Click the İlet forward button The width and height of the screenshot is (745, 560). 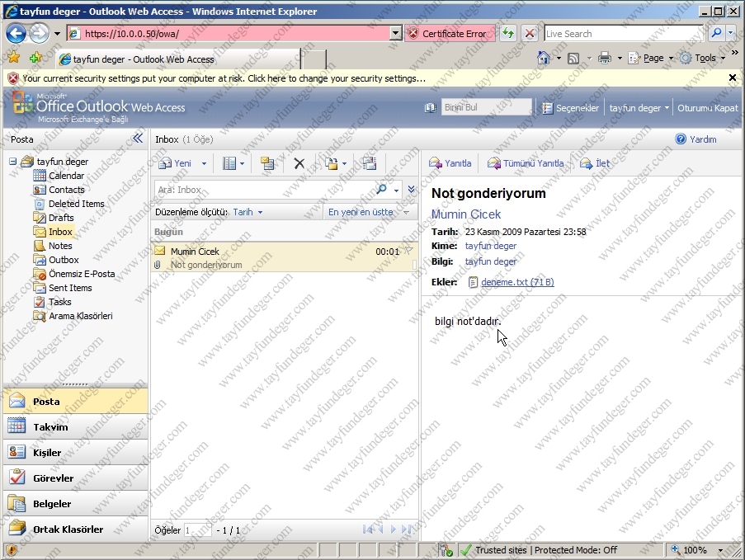tap(595, 163)
